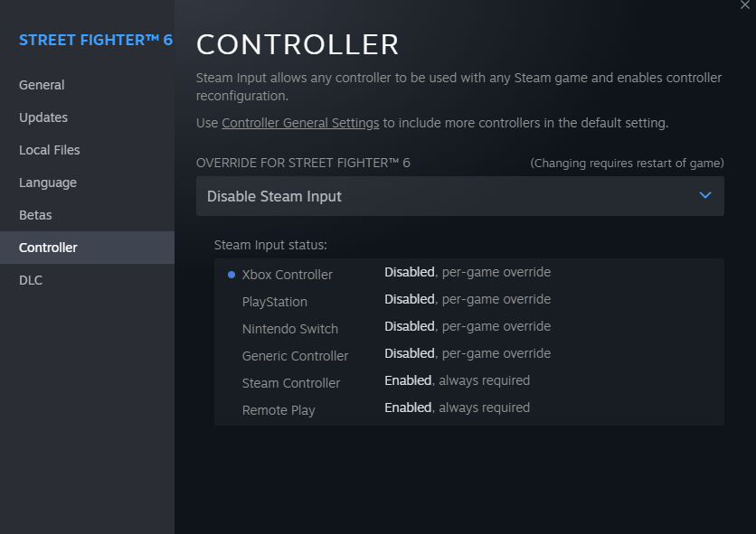Switch to the Updates section
The width and height of the screenshot is (756, 534).
coord(43,117)
